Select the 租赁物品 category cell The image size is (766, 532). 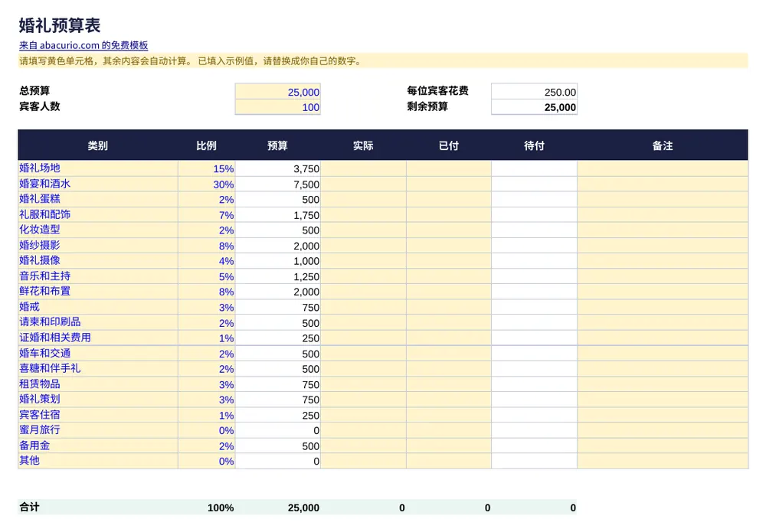[x=98, y=384]
